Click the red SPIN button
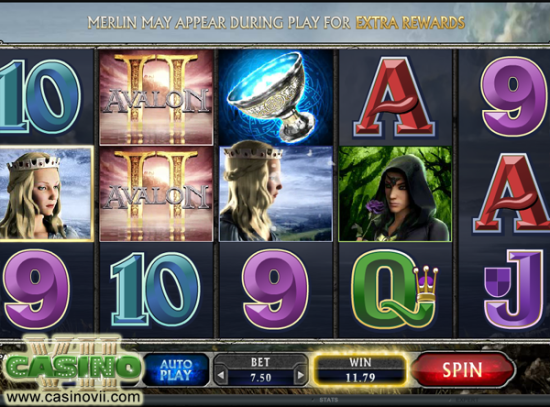Viewport: 550px width, 407px height. click(x=463, y=369)
